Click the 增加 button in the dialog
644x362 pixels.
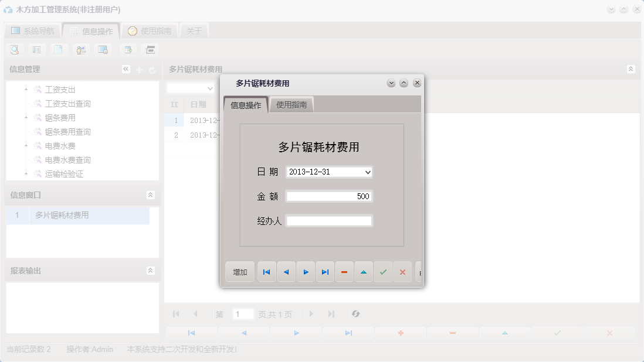pos(239,272)
